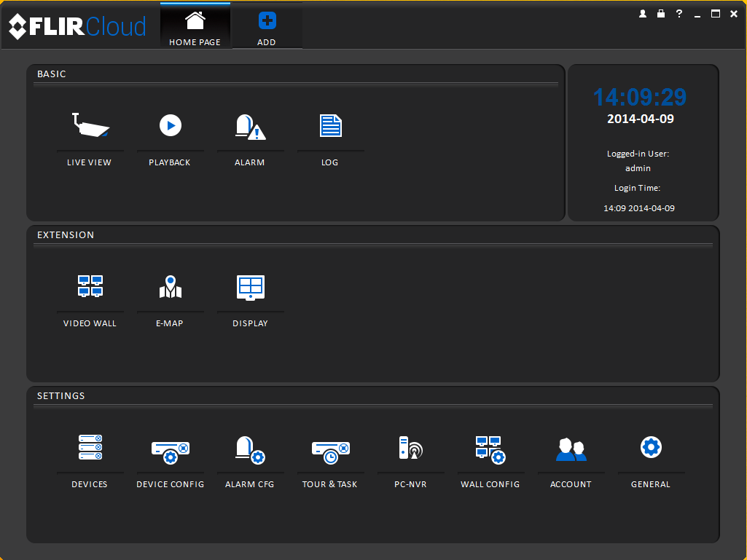747x560 pixels.
Task: Launch Playback with the play icon
Action: pos(171,125)
